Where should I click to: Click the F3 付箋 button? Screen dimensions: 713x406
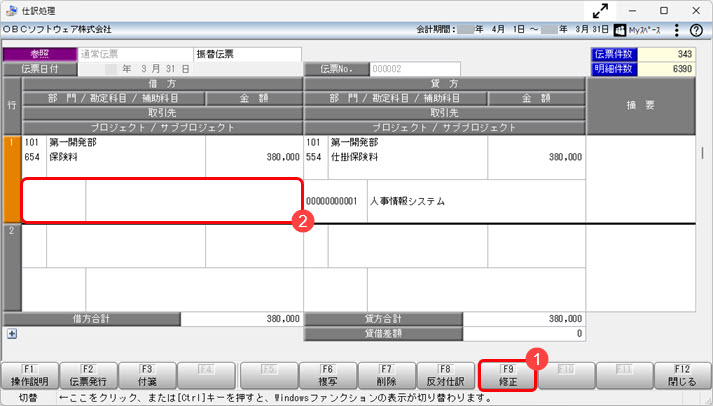click(147, 376)
